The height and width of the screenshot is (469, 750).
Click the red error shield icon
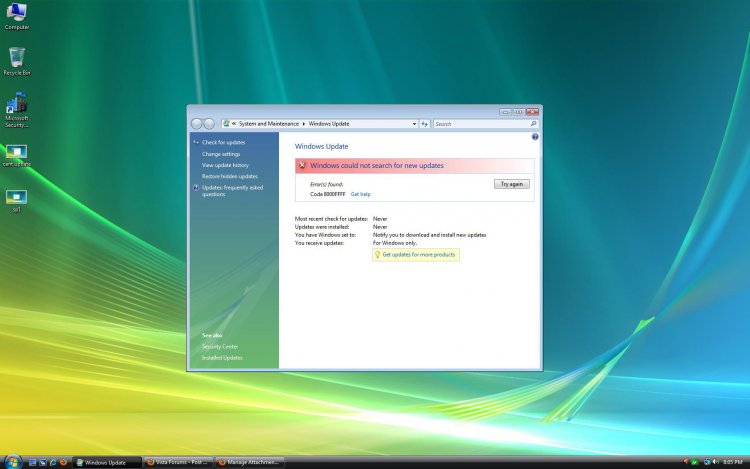[302, 165]
